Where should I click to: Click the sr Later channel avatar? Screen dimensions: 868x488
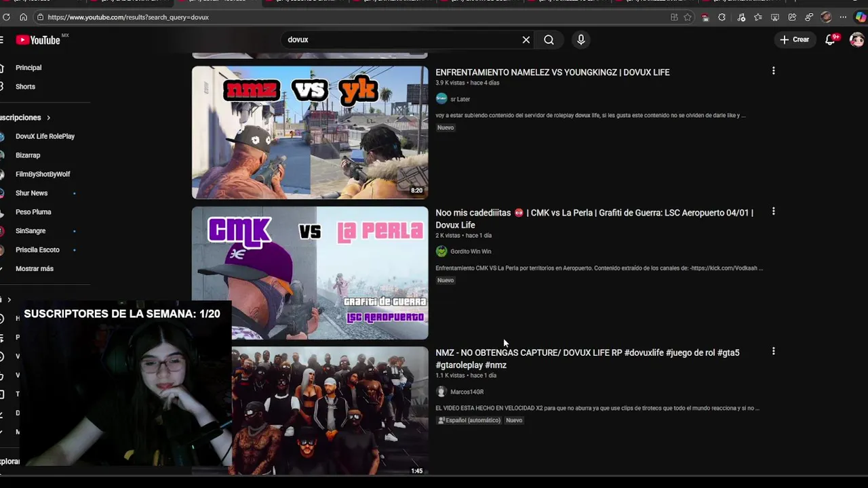pyautogui.click(x=441, y=99)
